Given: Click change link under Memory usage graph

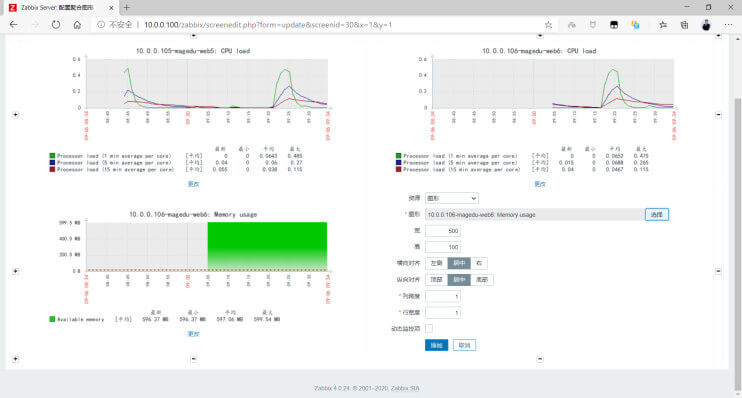Looking at the screenshot, I should [x=194, y=334].
